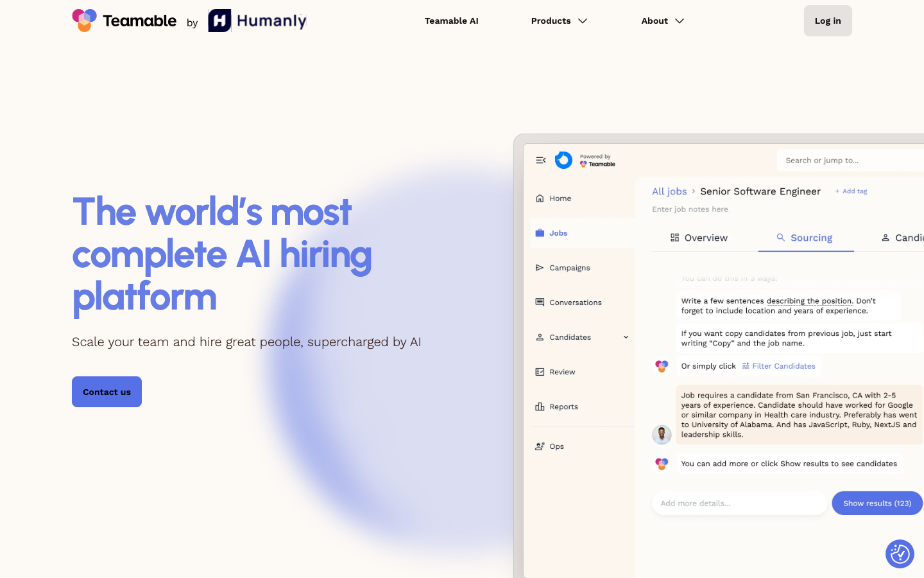Click Add tag link
924x578 pixels.
[851, 191]
